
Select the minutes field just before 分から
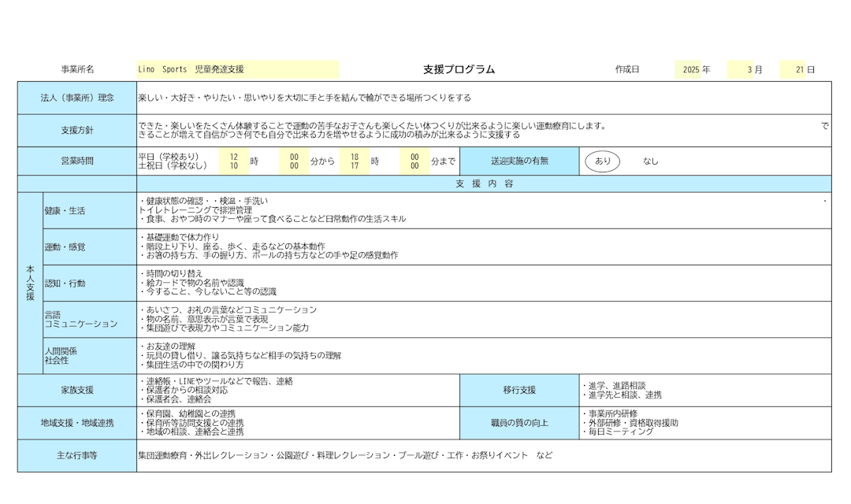[x=294, y=161]
